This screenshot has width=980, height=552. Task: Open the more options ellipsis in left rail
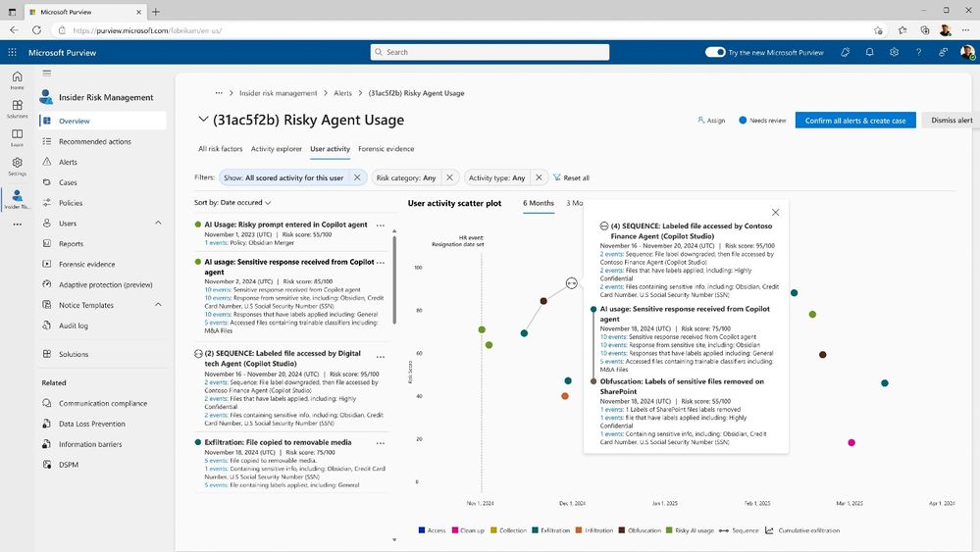click(x=17, y=225)
